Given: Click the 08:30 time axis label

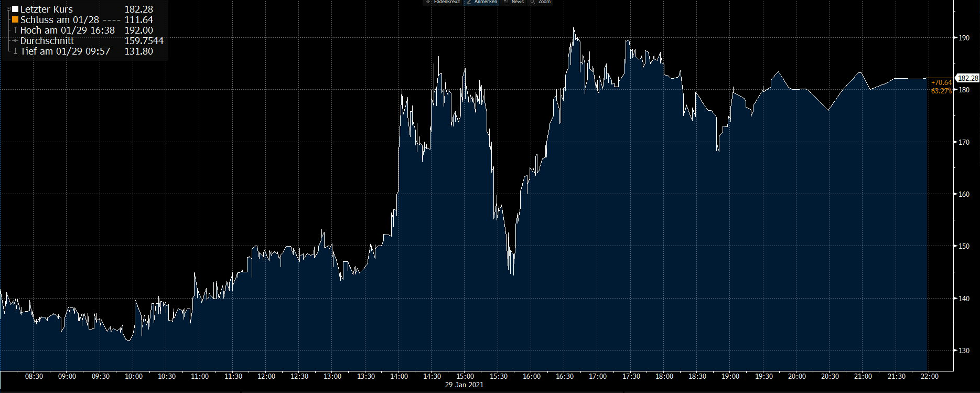Looking at the screenshot, I should click(34, 376).
